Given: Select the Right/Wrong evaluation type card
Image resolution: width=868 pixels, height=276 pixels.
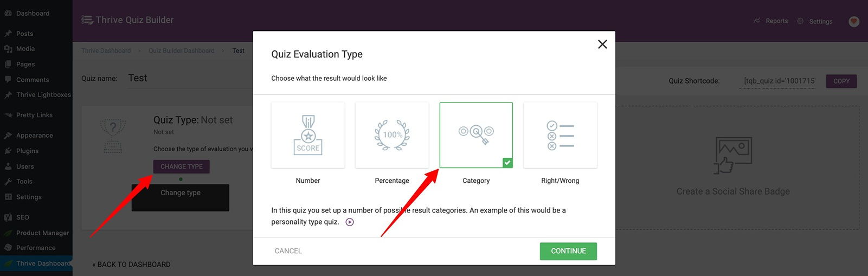Looking at the screenshot, I should pyautogui.click(x=560, y=135).
